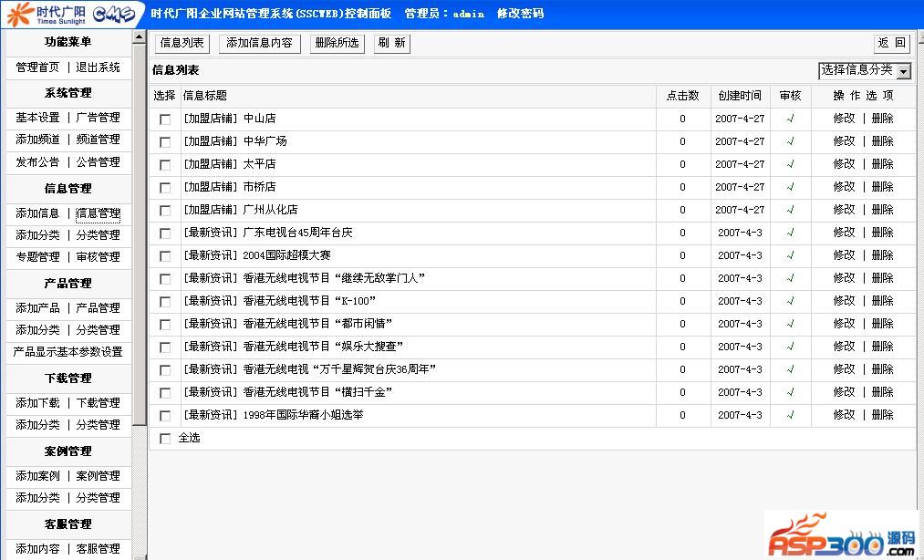Click the 时代广阳 Times Sunlight logo
The width and height of the screenshot is (924, 560).
click(x=46, y=14)
